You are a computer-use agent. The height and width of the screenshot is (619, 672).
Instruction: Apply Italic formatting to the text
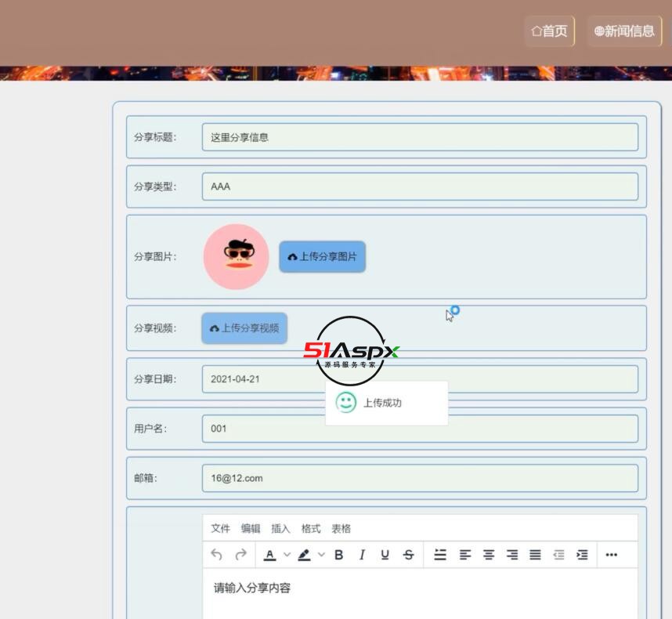[x=360, y=555]
